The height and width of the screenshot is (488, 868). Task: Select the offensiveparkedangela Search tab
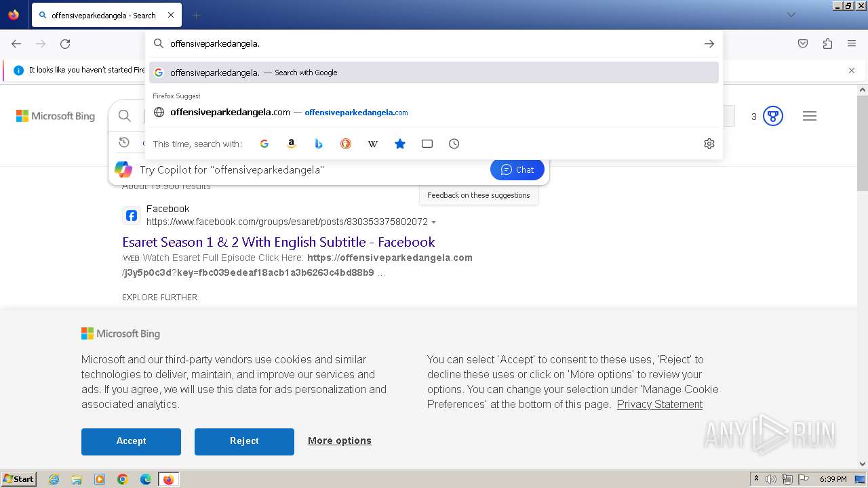(106, 15)
